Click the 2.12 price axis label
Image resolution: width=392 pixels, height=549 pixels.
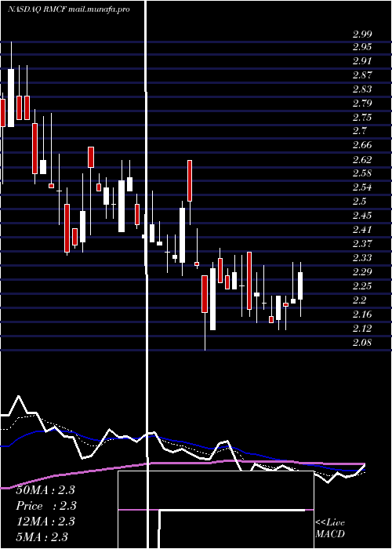pos(362,328)
